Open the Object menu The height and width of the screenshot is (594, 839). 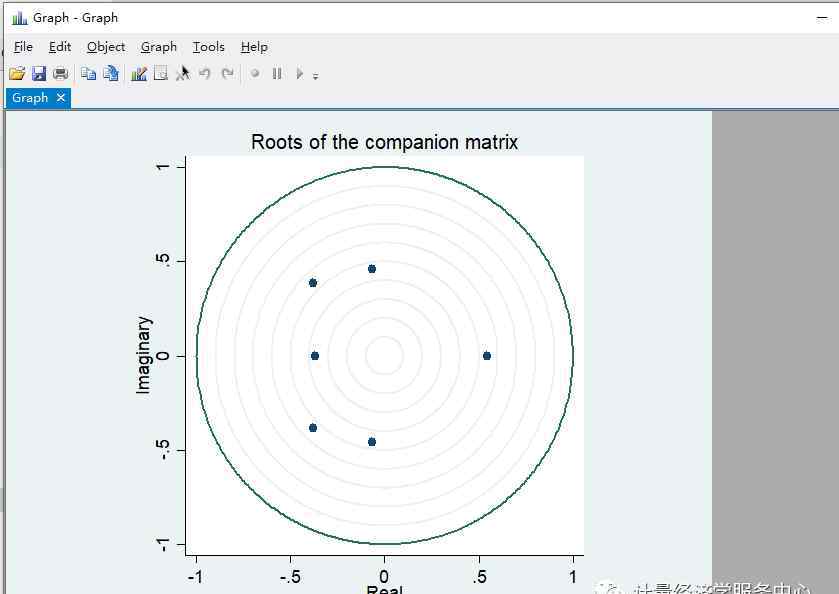pyautogui.click(x=106, y=46)
